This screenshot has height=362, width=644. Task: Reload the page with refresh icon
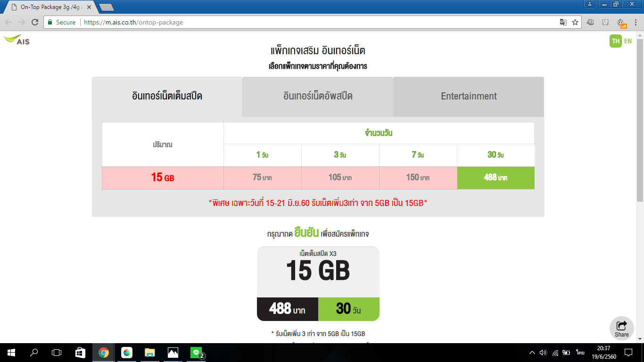pyautogui.click(x=34, y=22)
